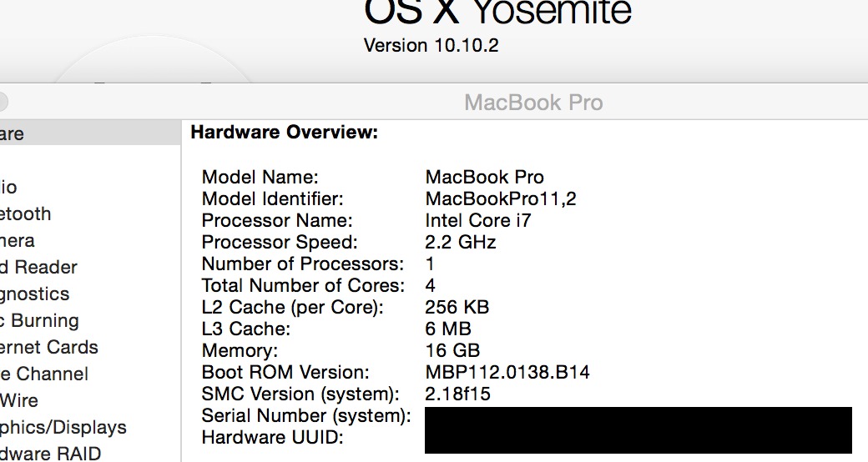Click the SMC version value 2.18f15
This screenshot has height=462, width=868.
[458, 394]
